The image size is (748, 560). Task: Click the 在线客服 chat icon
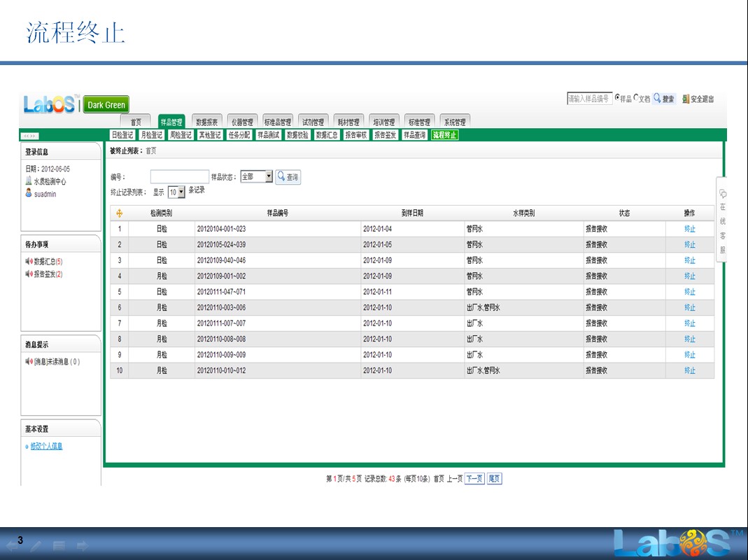pyautogui.click(x=723, y=194)
